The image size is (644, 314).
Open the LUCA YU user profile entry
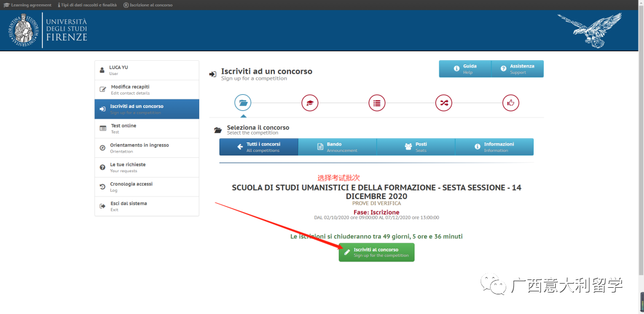(x=147, y=70)
